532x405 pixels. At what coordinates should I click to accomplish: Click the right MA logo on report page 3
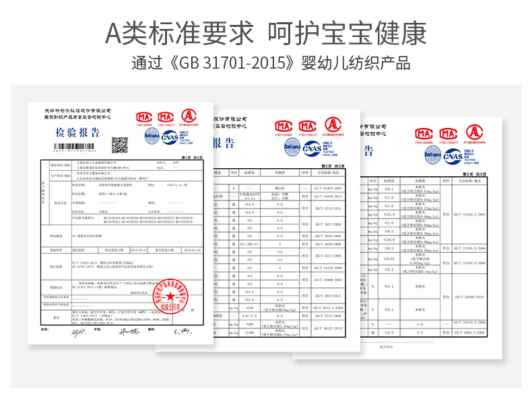(448, 134)
